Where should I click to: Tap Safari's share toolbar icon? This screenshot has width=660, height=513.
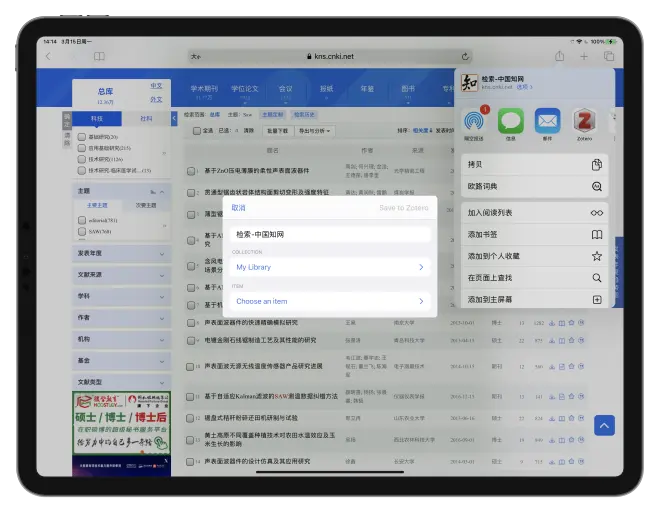[559, 56]
